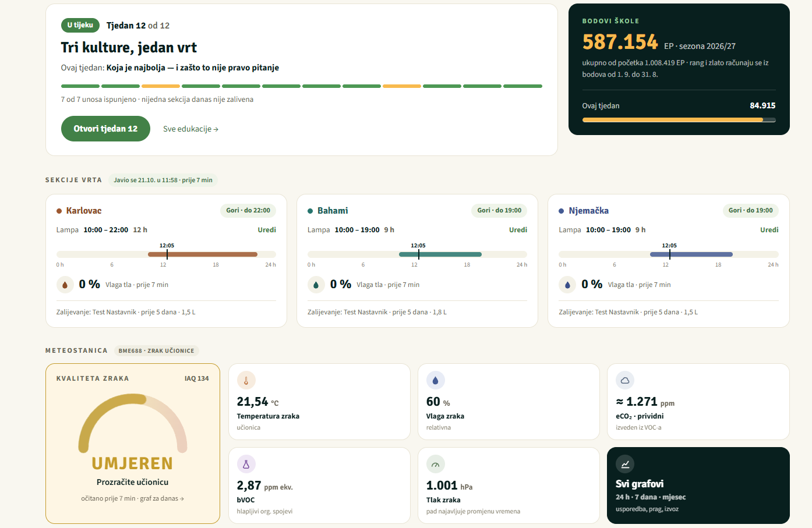Image resolution: width=812 pixels, height=528 pixels.
Task: Click the blue status dot next to Njemačka
Action: point(562,211)
